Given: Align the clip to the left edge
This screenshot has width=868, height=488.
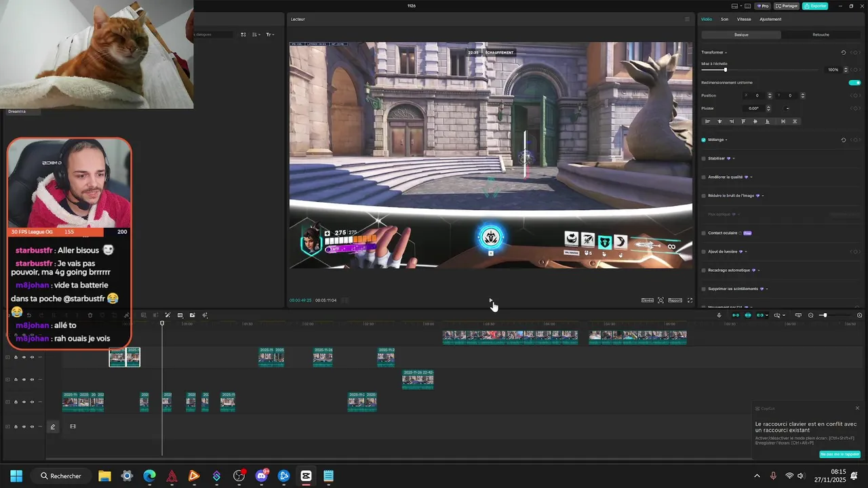Looking at the screenshot, I should [707, 121].
